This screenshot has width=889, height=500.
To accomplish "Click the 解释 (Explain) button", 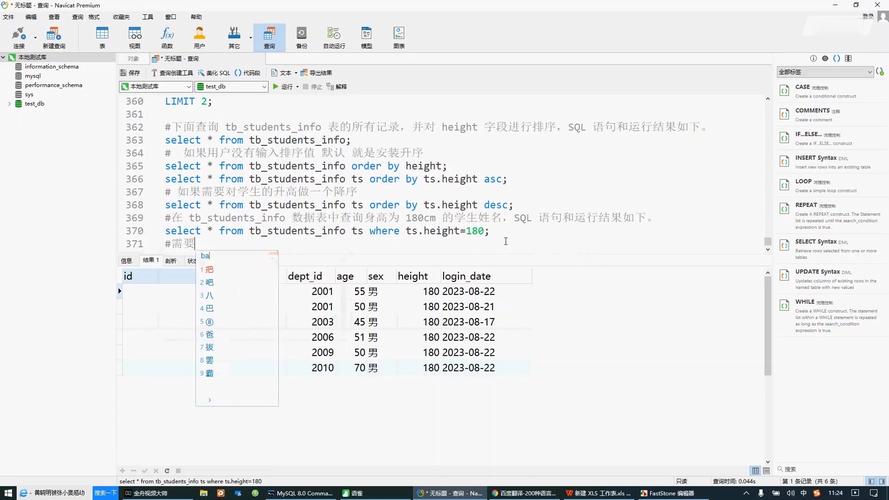I will coord(337,87).
